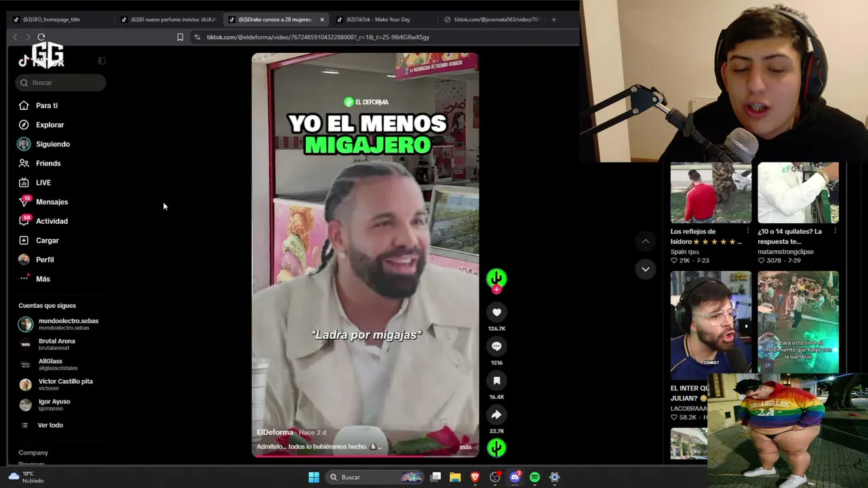Viewport: 868px width, 488px height.
Task: Go to the previous video with up arrow
Action: pos(646,241)
